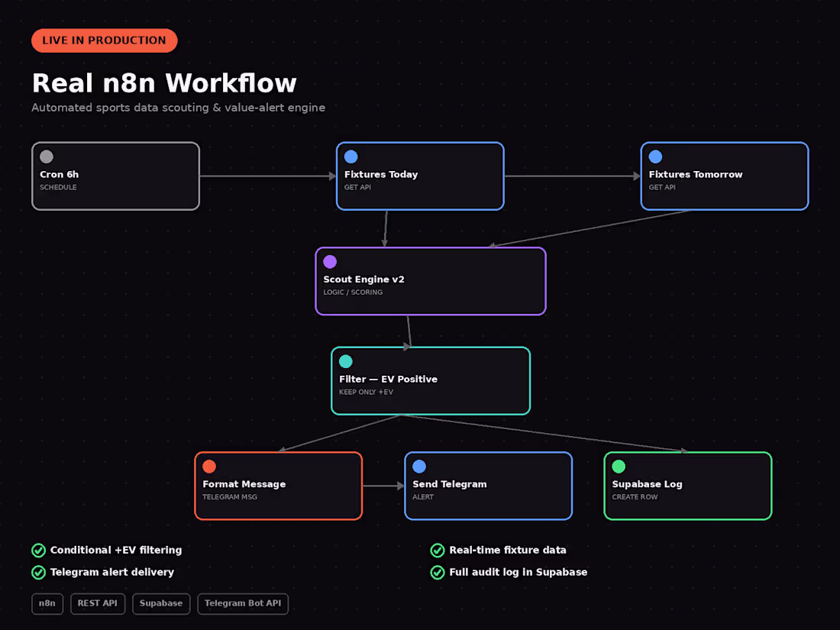Click the LOGIC / SCORING label
The image size is (840, 630).
point(353,292)
